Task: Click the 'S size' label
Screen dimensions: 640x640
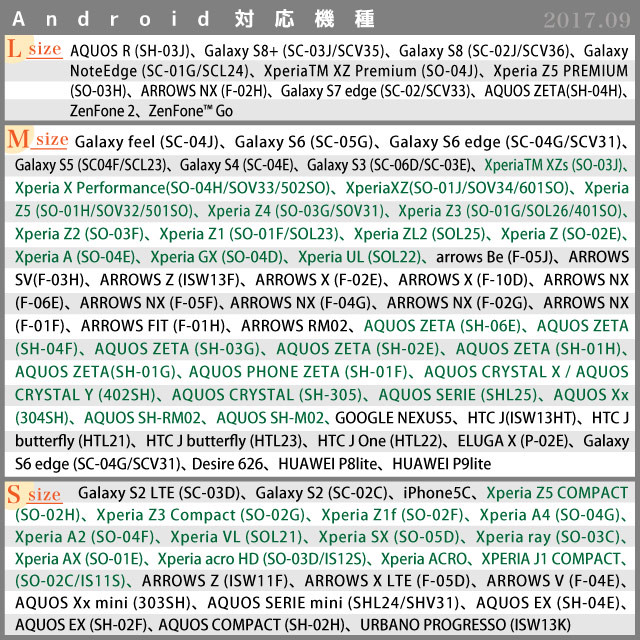Action: [34, 494]
